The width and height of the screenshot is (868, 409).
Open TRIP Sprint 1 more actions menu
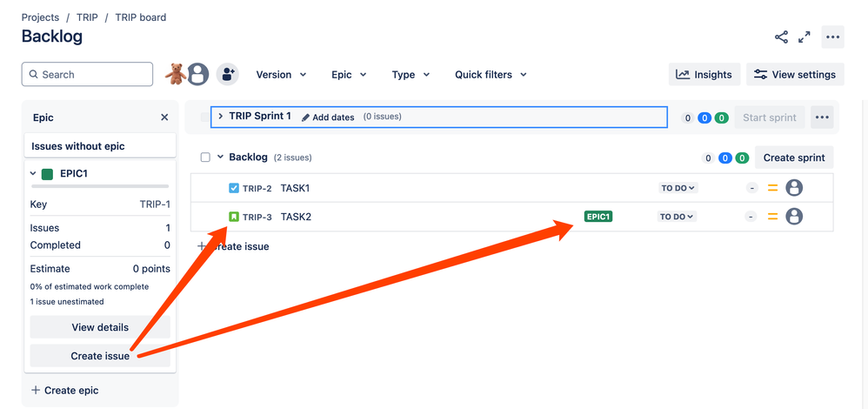(822, 117)
